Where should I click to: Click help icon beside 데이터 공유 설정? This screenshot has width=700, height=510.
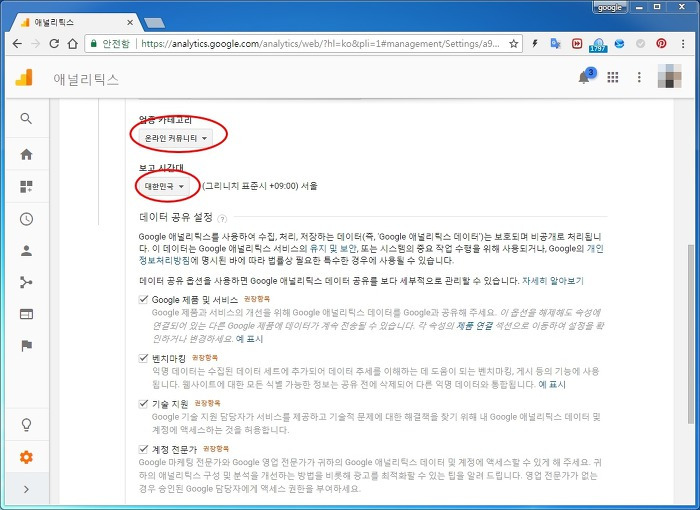(x=222, y=218)
